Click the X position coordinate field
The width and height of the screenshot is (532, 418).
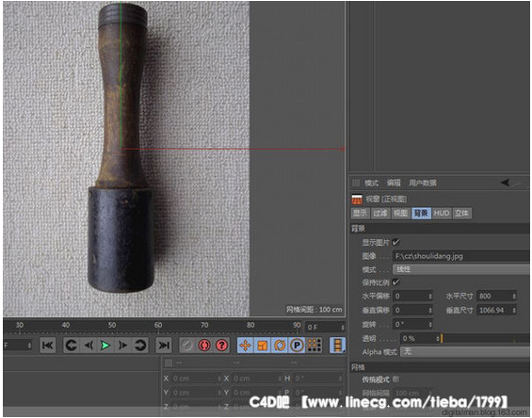[x=194, y=378]
